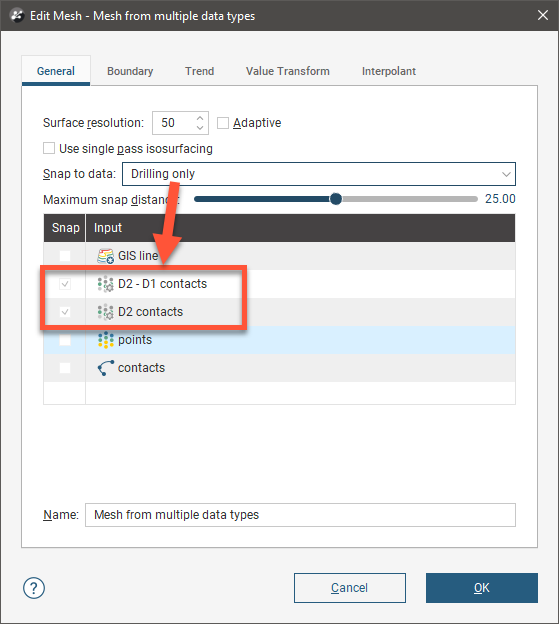This screenshot has height=624, width=559.
Task: Confirm changes with the OK button
Action: (482, 588)
